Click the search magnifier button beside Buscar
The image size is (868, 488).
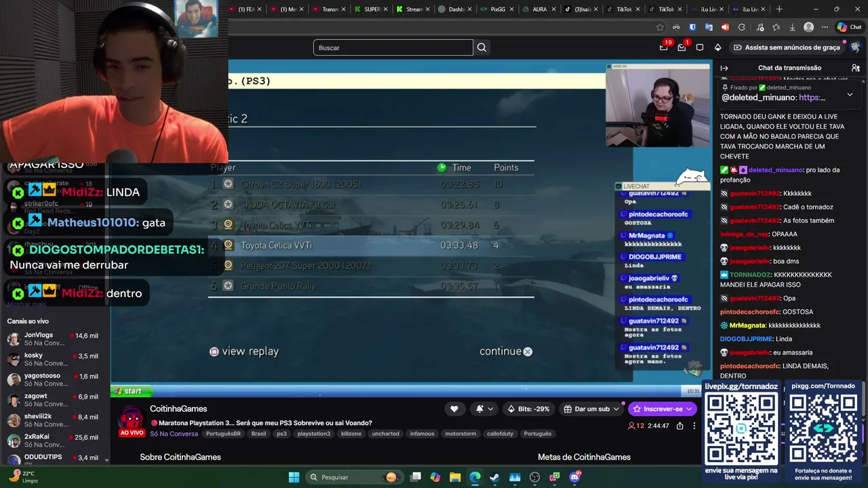coord(481,47)
